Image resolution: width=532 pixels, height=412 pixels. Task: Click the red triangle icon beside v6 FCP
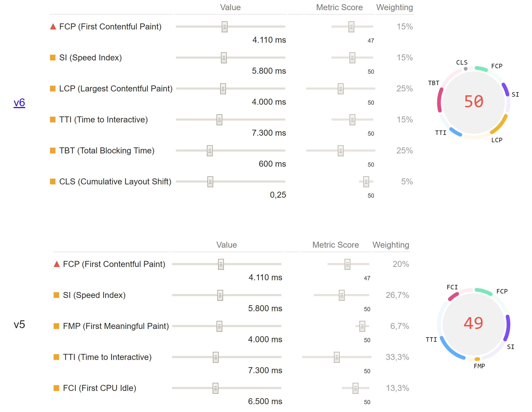(53, 27)
